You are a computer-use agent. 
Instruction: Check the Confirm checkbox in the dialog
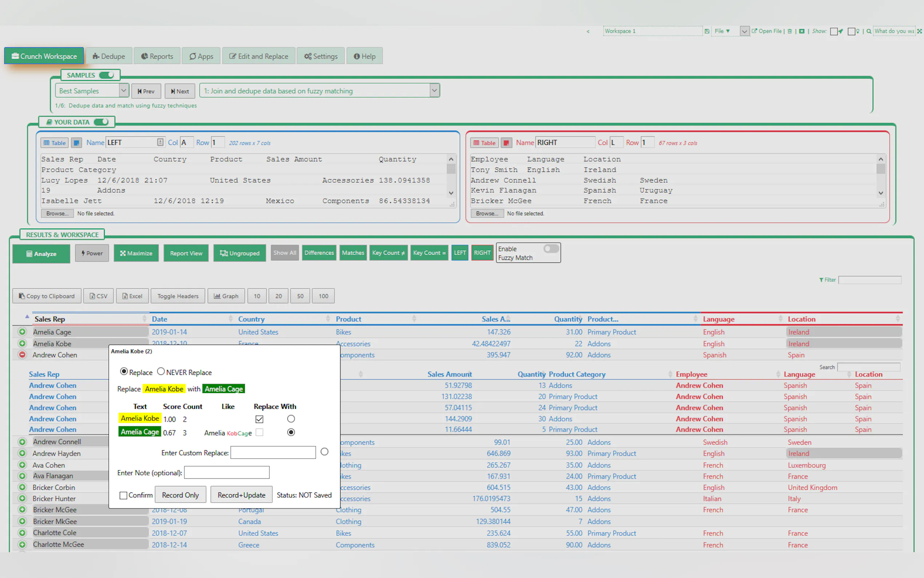coord(123,495)
